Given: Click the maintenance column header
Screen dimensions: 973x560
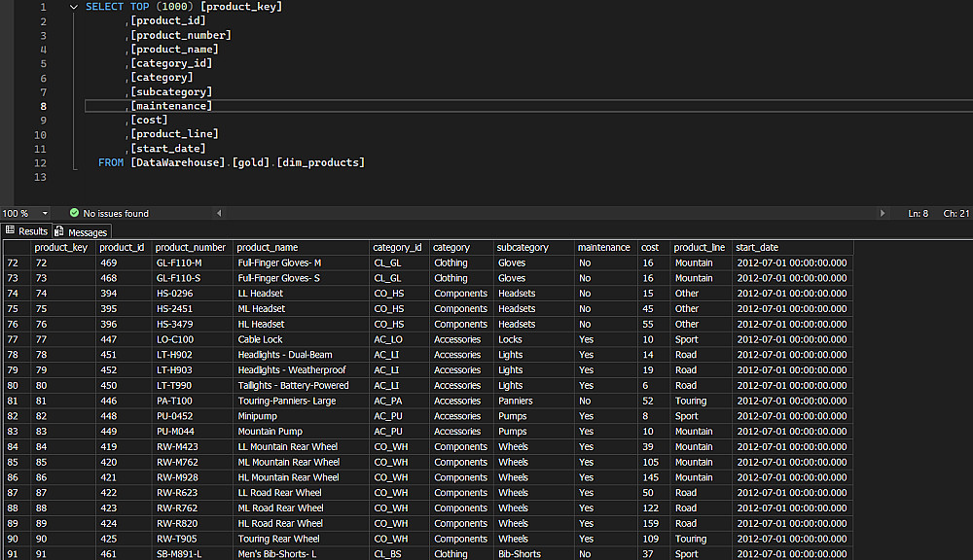Looking at the screenshot, I should [603, 248].
